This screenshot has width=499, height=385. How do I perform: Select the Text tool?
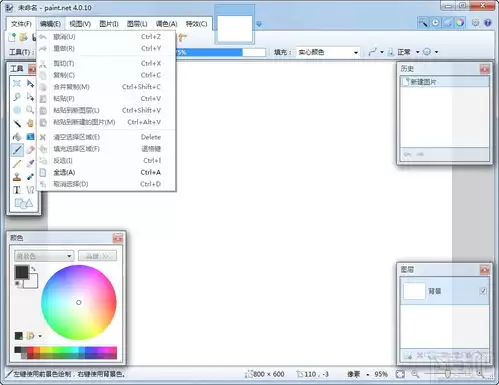17,190
